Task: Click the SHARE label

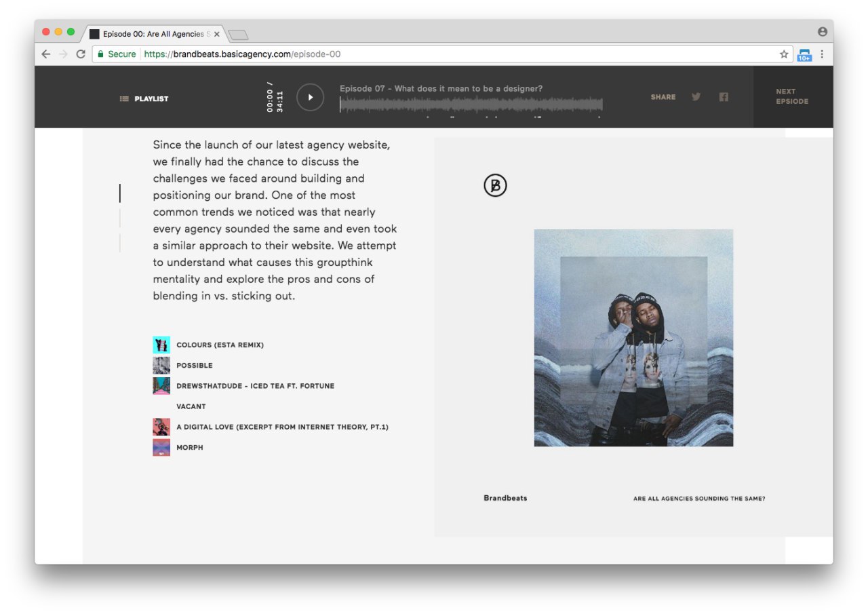Action: pos(663,97)
